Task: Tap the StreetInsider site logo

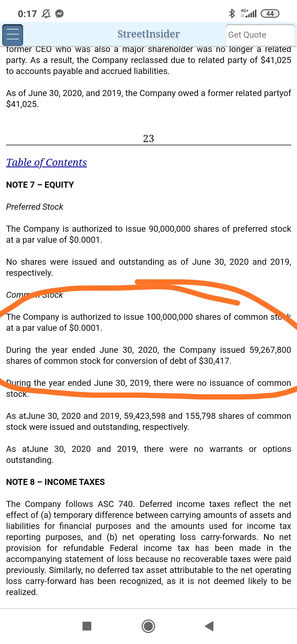Action: pyautogui.click(x=148, y=34)
